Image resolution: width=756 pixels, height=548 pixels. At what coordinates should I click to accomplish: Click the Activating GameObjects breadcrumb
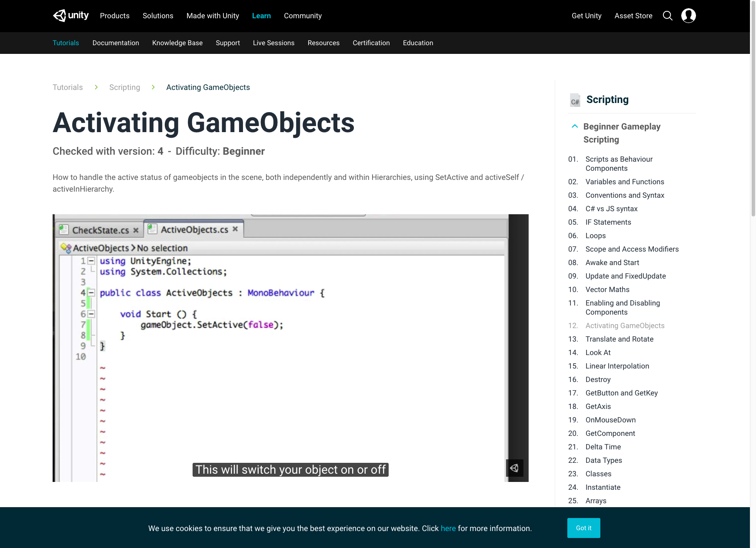(208, 87)
